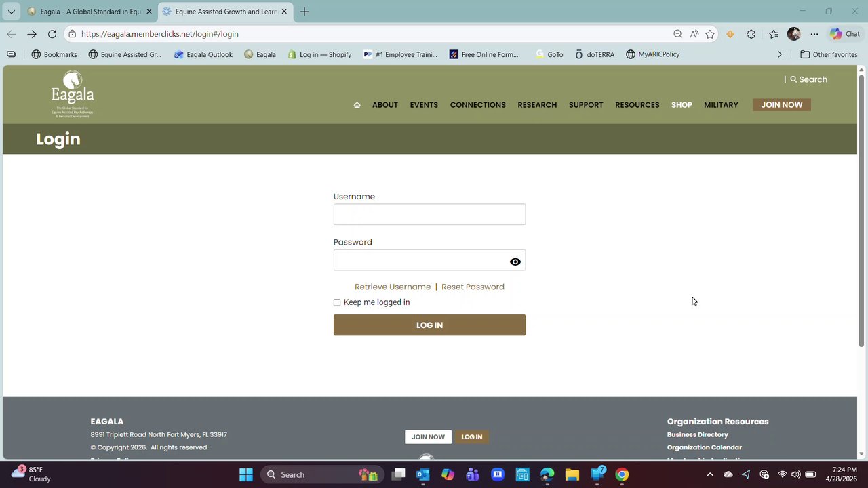Submit with the brown LOG IN button
Screen dimensions: 868x488
[429, 325]
